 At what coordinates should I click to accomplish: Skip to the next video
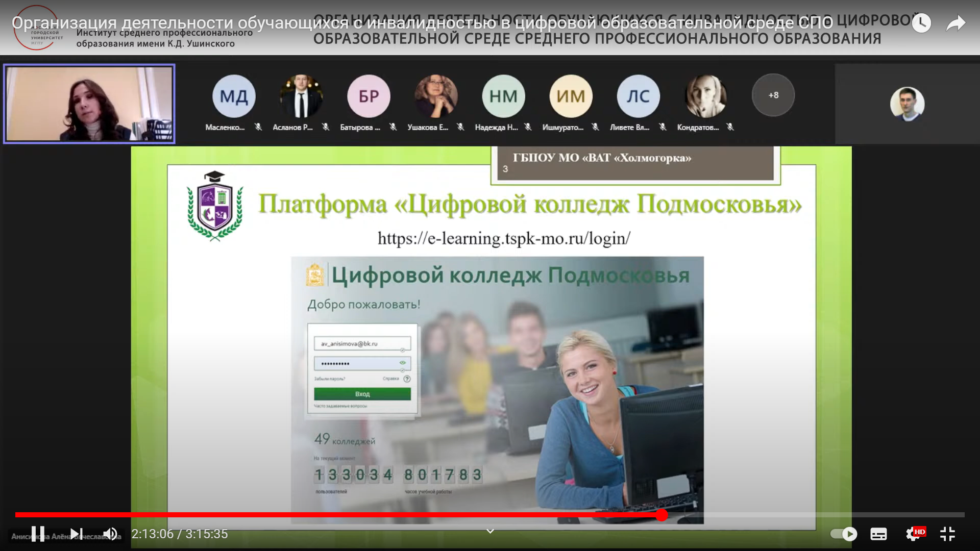(77, 534)
